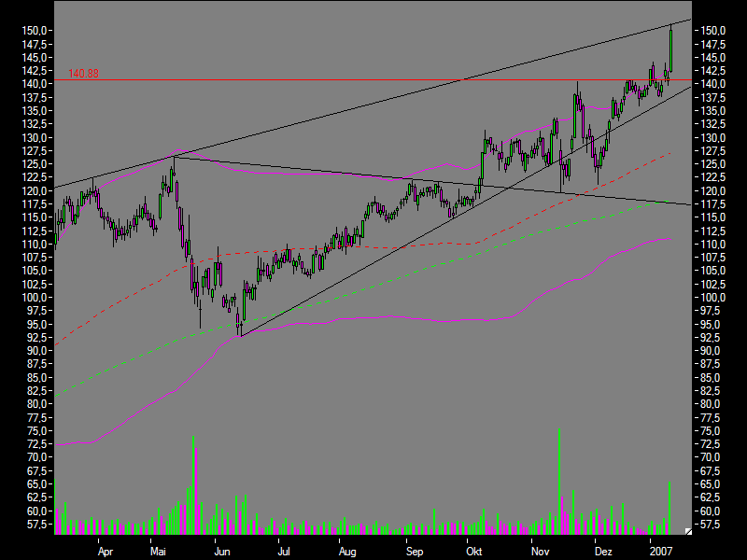This screenshot has height=560, width=747.
Task: Select the Mai label on time axis
Action: coord(157,552)
